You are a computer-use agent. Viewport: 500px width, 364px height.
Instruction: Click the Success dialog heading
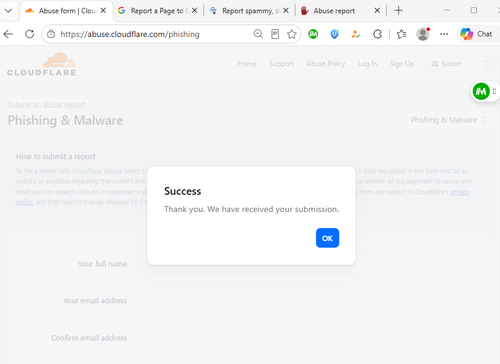(183, 191)
